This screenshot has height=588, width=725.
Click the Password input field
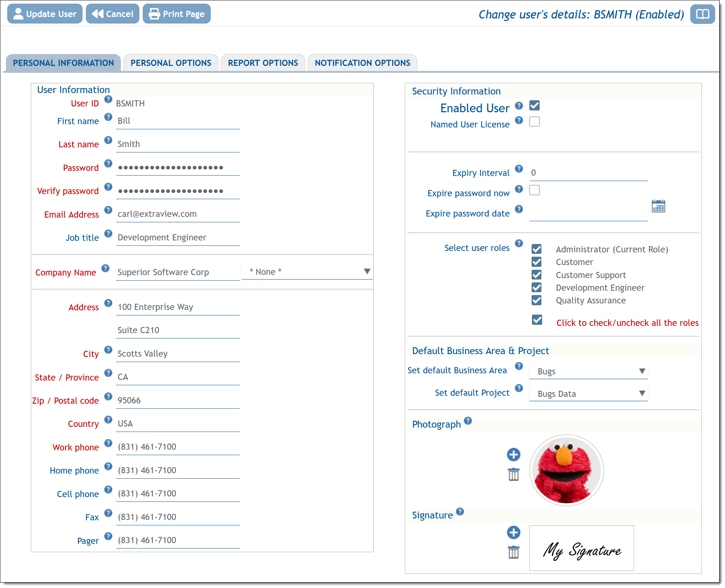tap(178, 168)
